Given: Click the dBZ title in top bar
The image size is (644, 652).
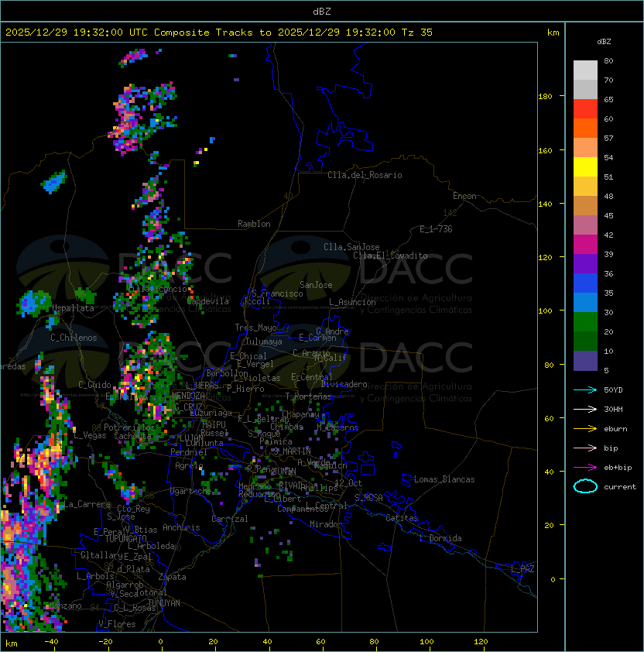Looking at the screenshot, I should click(x=322, y=11).
